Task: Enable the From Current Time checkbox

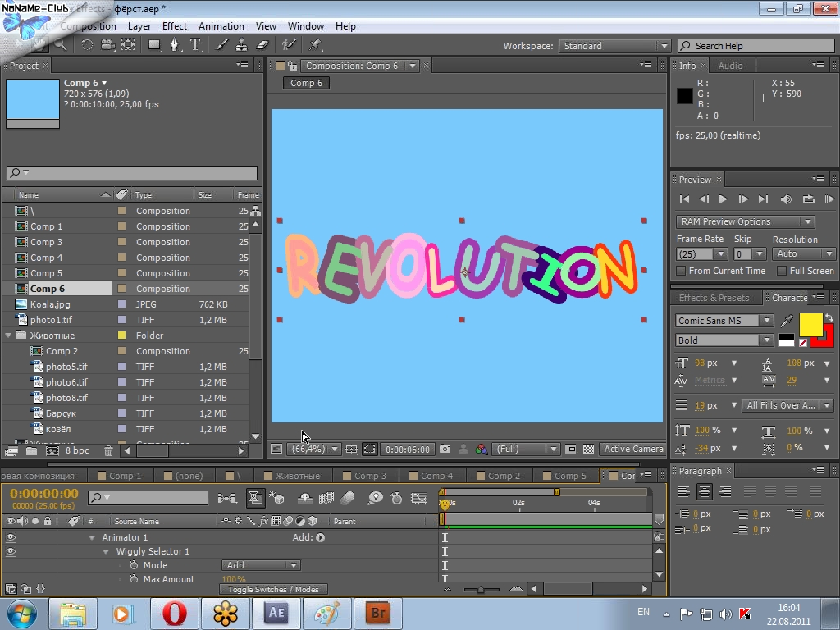Action: point(681,271)
